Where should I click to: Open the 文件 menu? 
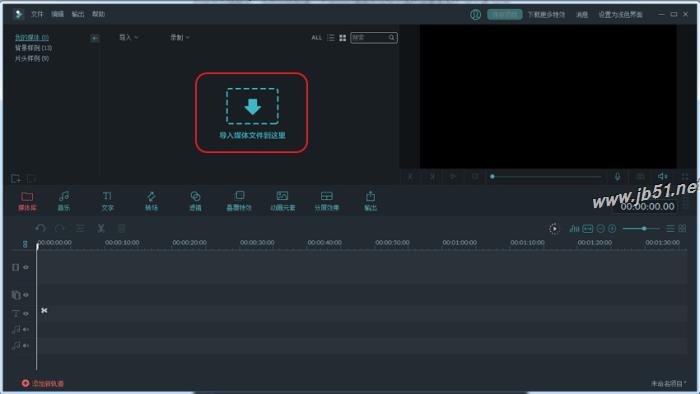tap(37, 14)
